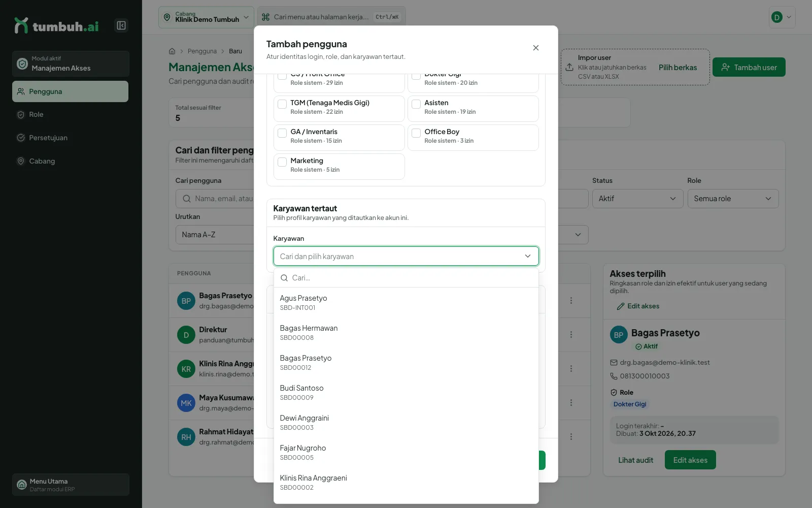This screenshot has height=508, width=812.
Task: Expand the user account chevron in header
Action: tap(789, 17)
